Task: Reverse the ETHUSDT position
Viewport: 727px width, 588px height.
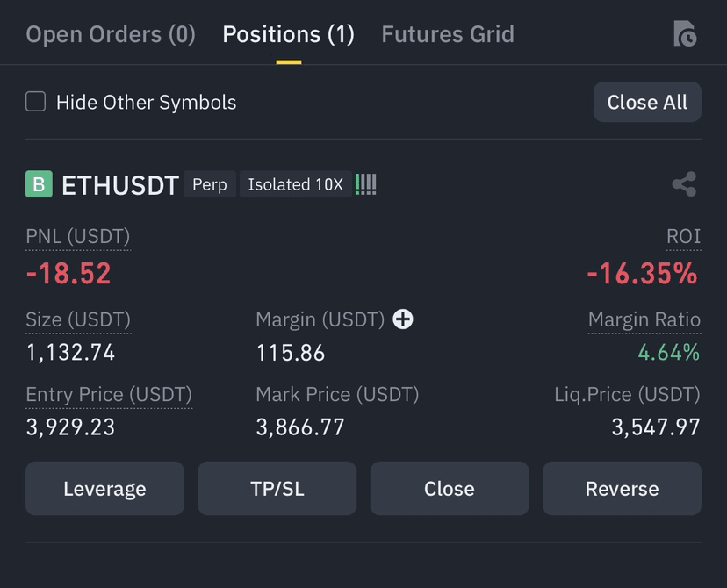Action: click(x=623, y=488)
